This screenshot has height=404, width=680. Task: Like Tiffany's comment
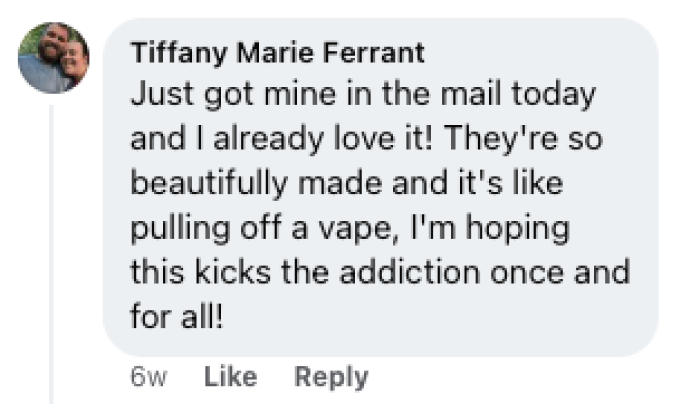tap(230, 377)
